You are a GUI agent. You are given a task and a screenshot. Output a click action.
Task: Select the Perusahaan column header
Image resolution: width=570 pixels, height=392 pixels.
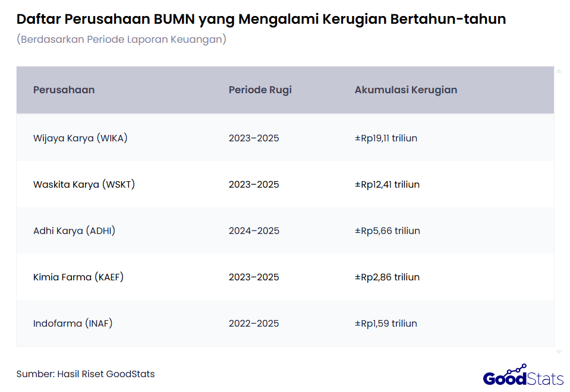pyautogui.click(x=64, y=90)
